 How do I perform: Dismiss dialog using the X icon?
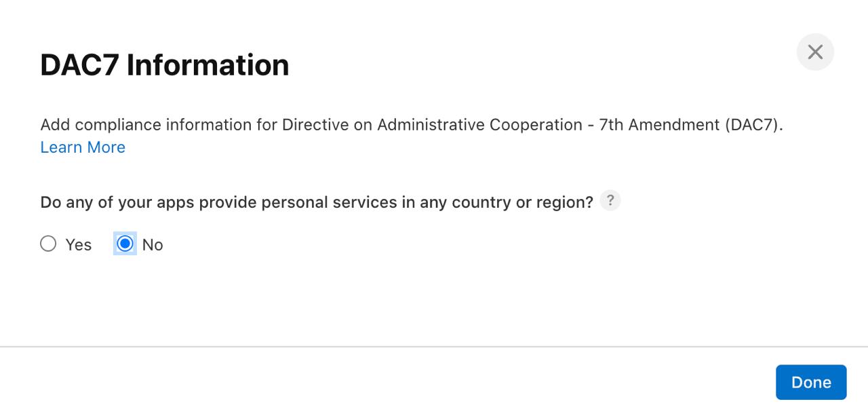[815, 52]
